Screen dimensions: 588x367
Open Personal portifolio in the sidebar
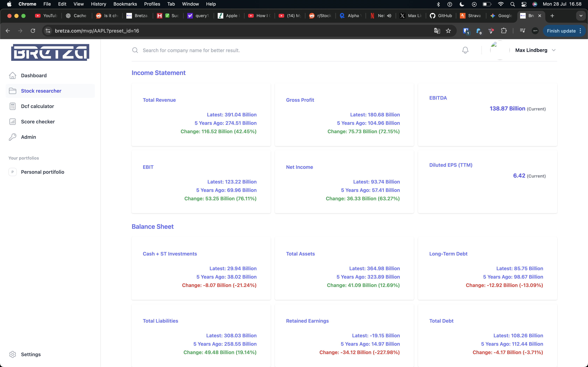(x=43, y=172)
